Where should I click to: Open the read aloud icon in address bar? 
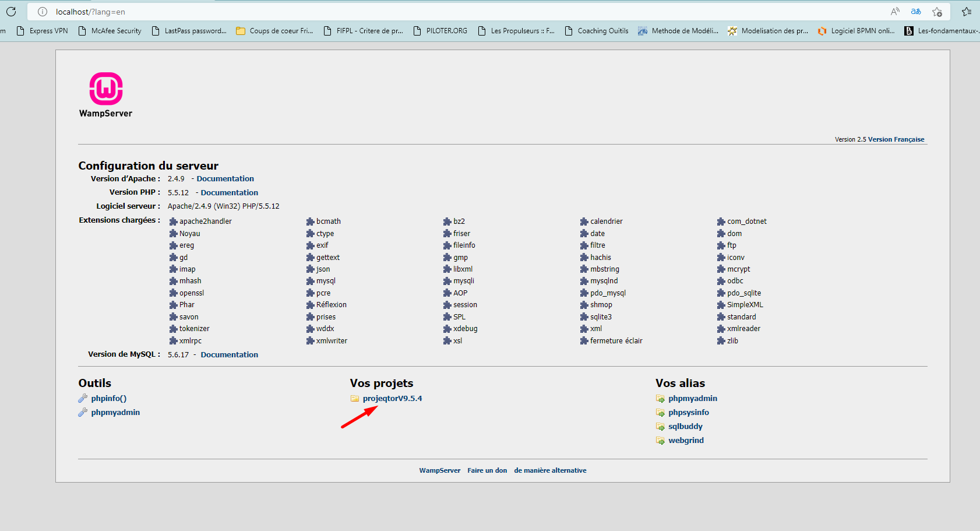point(895,12)
